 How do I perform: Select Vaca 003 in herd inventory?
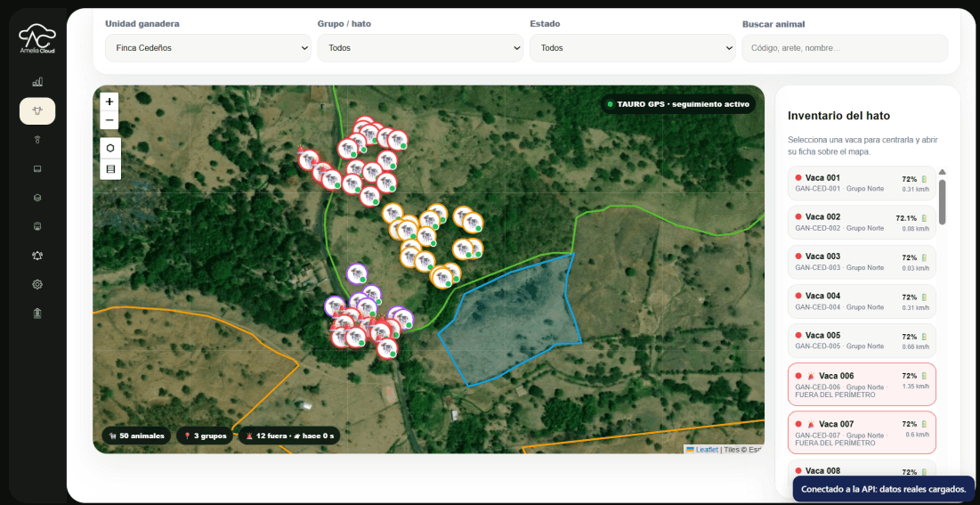point(862,262)
